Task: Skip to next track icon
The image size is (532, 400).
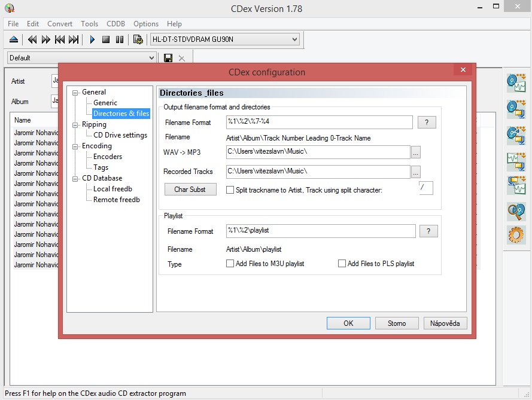Action: 74,39
